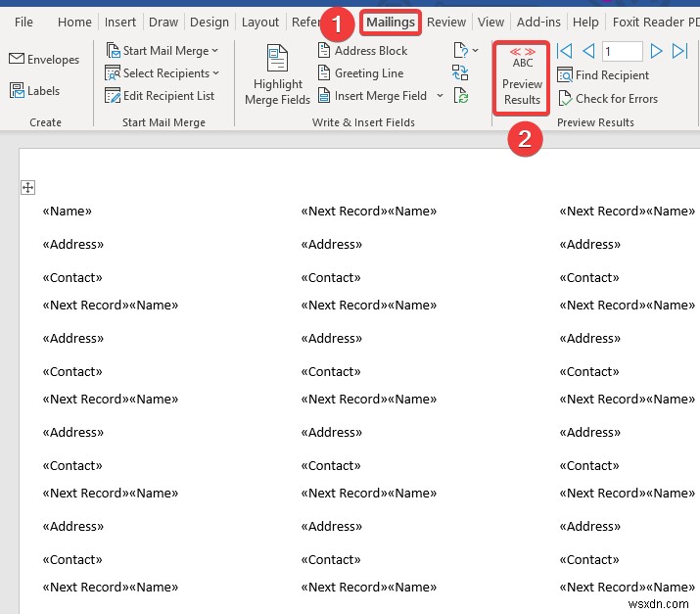Image resolution: width=700 pixels, height=614 pixels.
Task: Toggle Highlight Merge Fields
Action: pyautogui.click(x=277, y=74)
